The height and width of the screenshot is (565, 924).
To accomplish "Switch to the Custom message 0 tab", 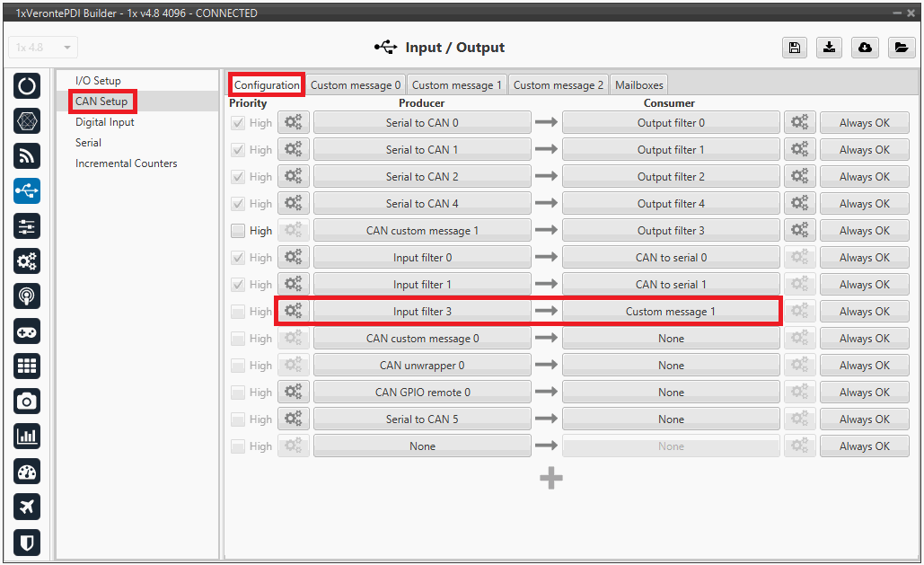I will click(356, 85).
